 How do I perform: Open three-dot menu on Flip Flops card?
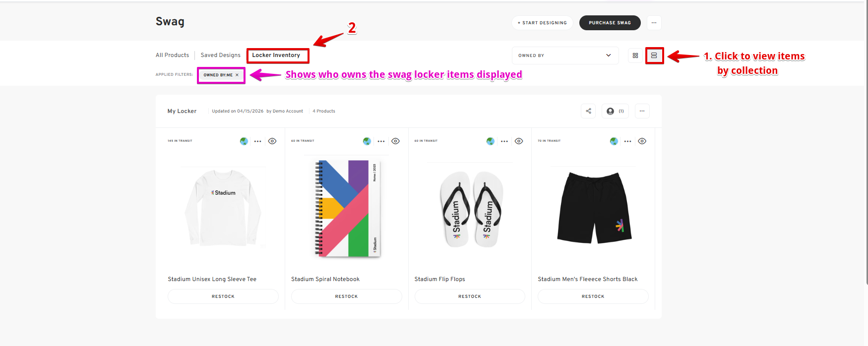tap(504, 141)
